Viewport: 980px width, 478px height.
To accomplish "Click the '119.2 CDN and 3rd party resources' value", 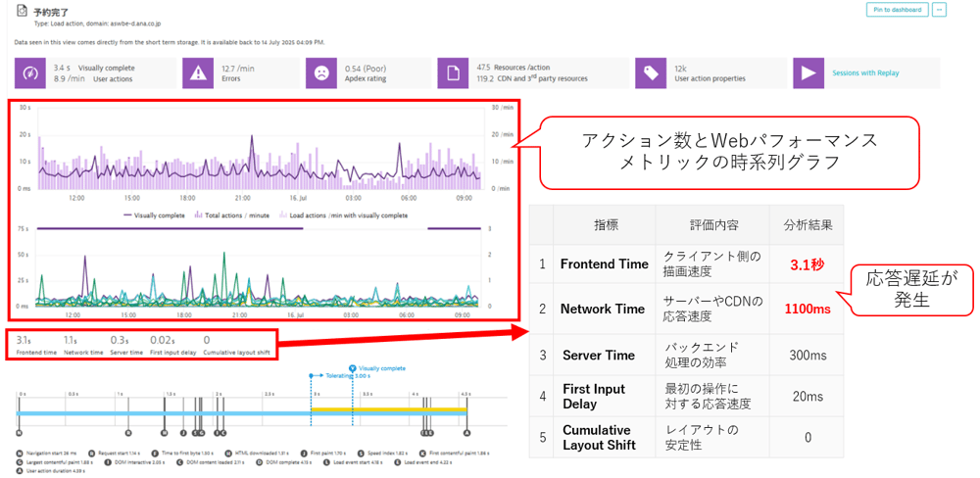I will coord(532,79).
